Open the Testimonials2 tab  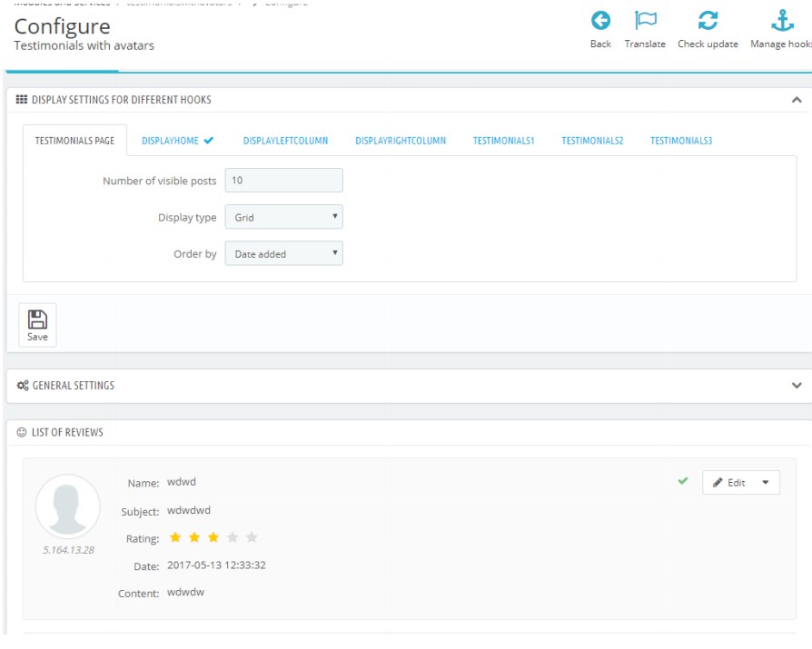(x=592, y=141)
